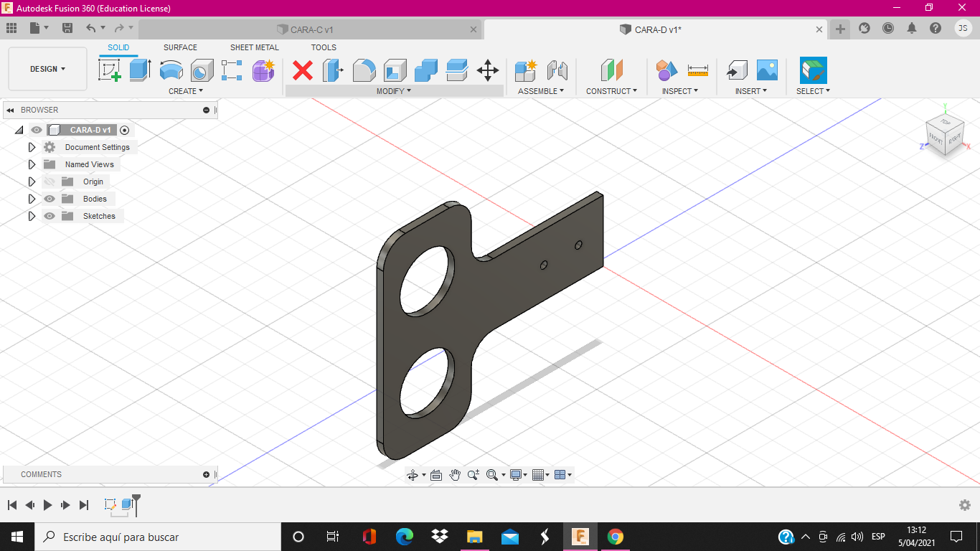Select the Press Pull tool

(x=333, y=70)
